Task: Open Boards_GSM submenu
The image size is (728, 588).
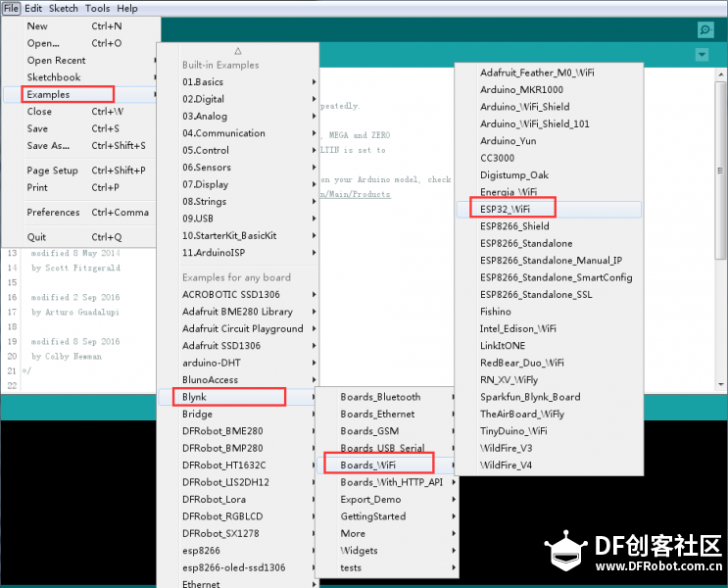Action: coord(386,431)
